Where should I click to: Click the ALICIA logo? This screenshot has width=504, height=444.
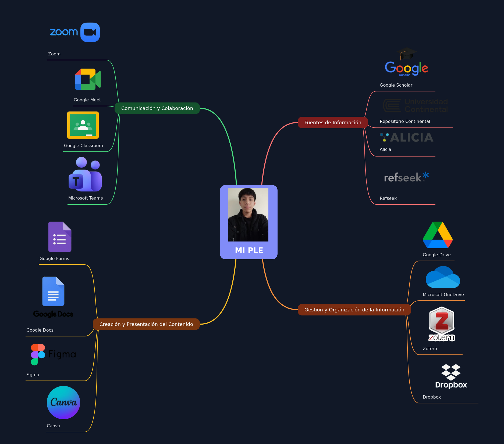[406, 137]
